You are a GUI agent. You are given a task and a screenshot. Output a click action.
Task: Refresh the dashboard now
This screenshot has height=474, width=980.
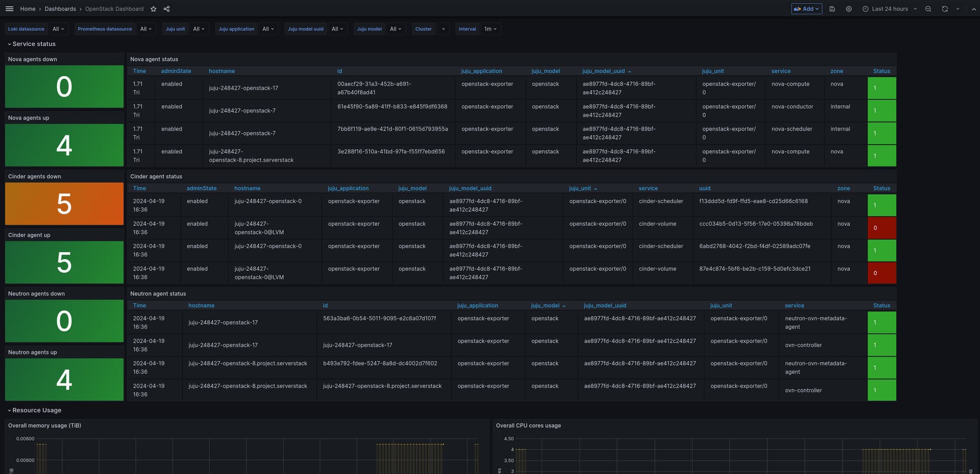point(945,9)
